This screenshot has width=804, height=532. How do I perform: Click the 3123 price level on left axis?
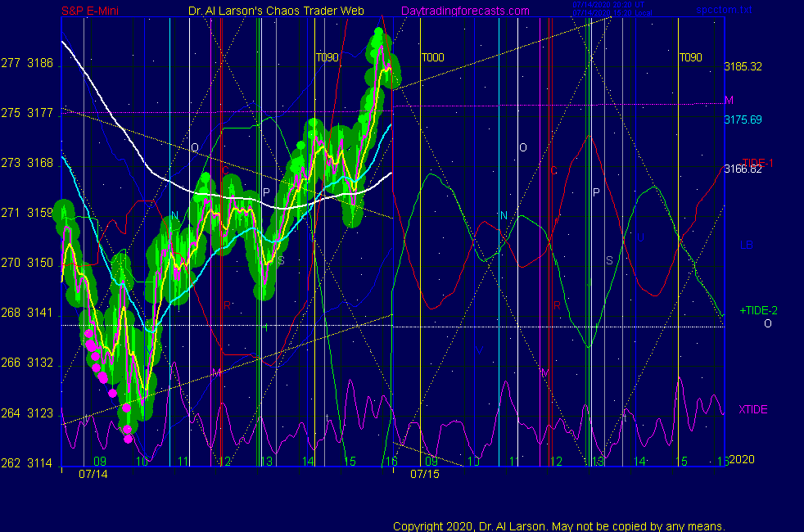point(39,413)
